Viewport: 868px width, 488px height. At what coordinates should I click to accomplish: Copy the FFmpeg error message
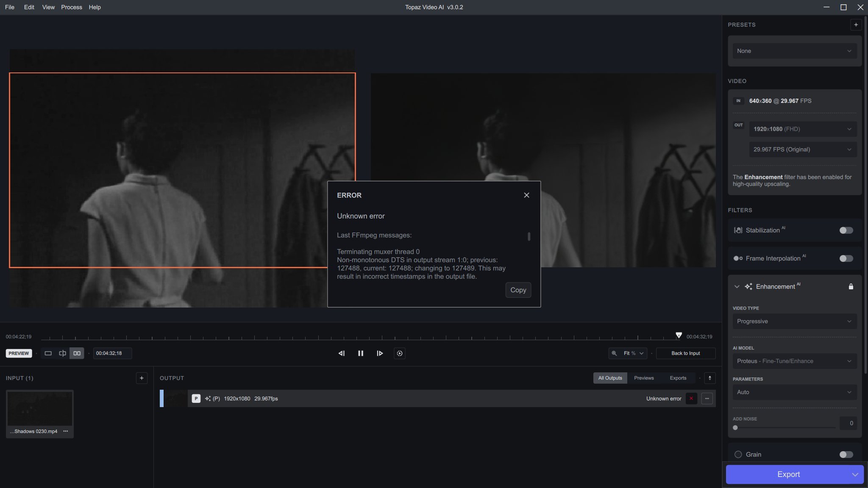click(518, 290)
